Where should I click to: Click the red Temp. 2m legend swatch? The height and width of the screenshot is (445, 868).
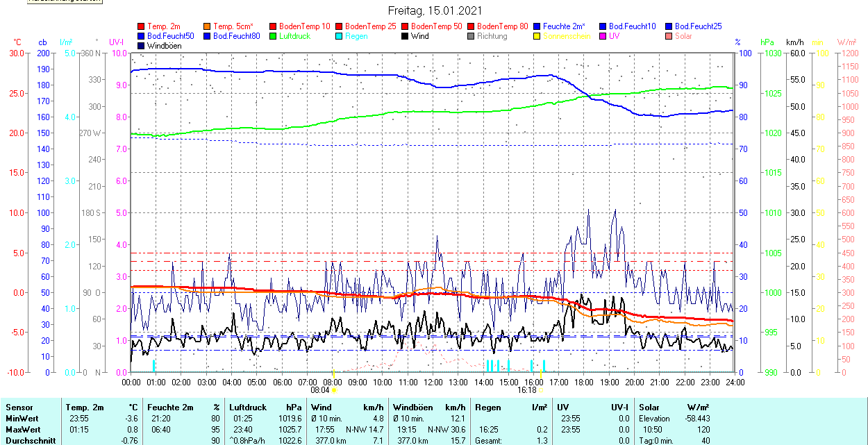tap(141, 26)
